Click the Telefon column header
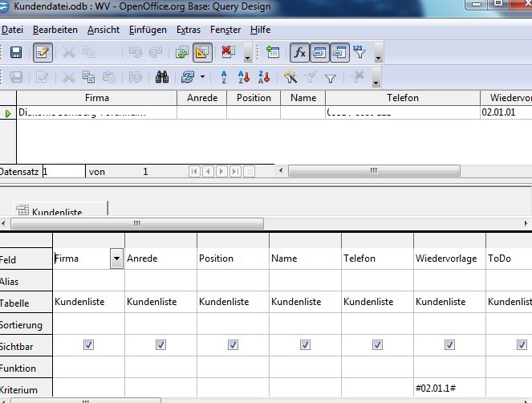The height and width of the screenshot is (403, 532). tap(402, 98)
